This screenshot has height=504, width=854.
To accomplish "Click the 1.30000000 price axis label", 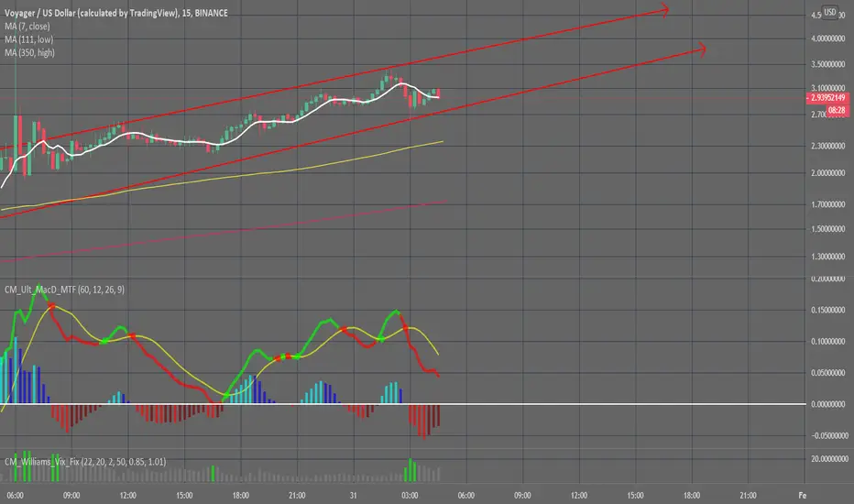I will (x=827, y=257).
